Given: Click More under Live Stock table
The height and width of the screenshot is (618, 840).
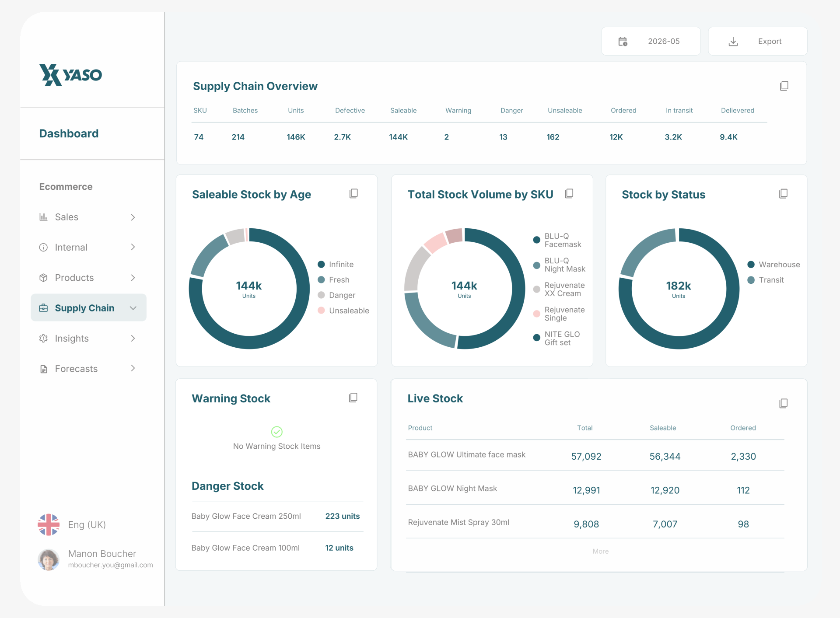Looking at the screenshot, I should (x=600, y=551).
